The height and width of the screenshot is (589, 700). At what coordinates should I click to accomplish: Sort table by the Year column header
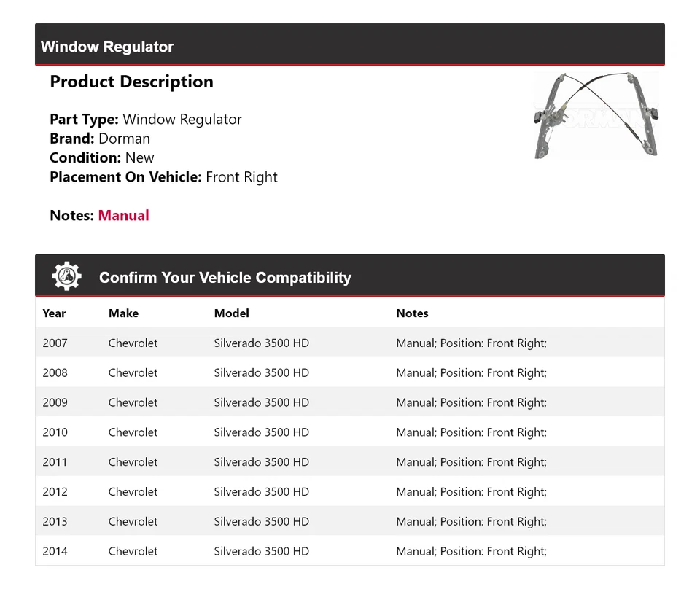tap(54, 313)
